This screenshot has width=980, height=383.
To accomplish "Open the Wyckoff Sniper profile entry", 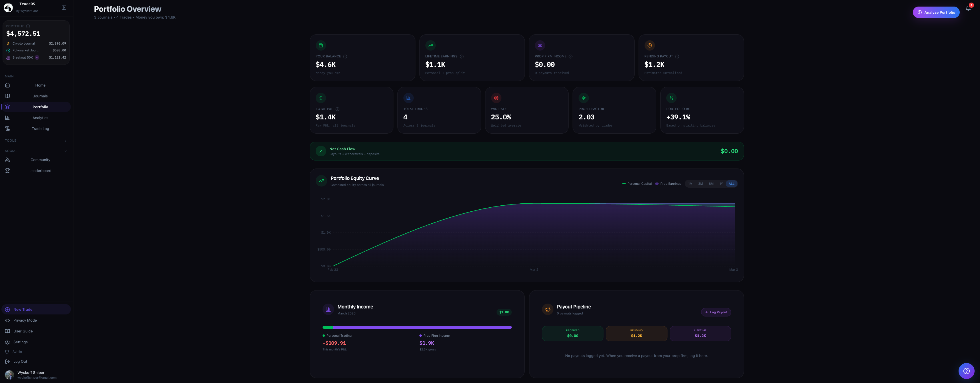I will [x=36, y=375].
